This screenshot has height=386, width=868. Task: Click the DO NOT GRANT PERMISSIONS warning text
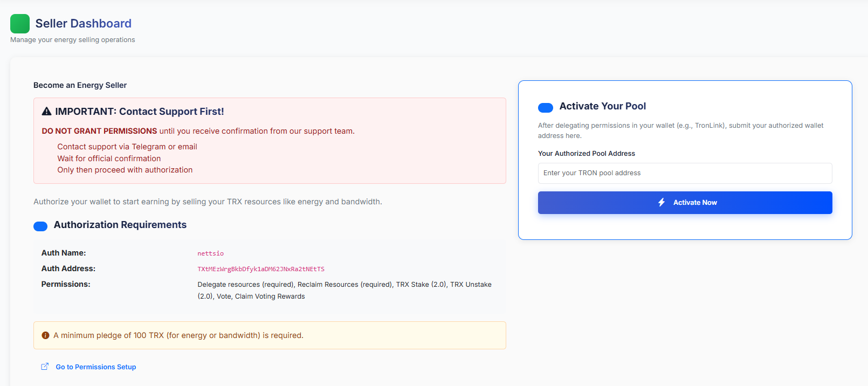(x=99, y=131)
